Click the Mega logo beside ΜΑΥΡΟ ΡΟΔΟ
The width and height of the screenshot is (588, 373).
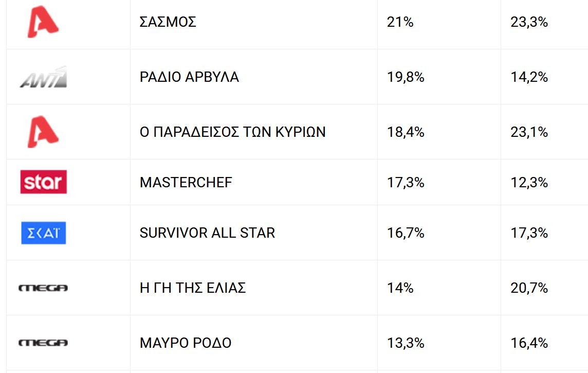[x=43, y=343]
